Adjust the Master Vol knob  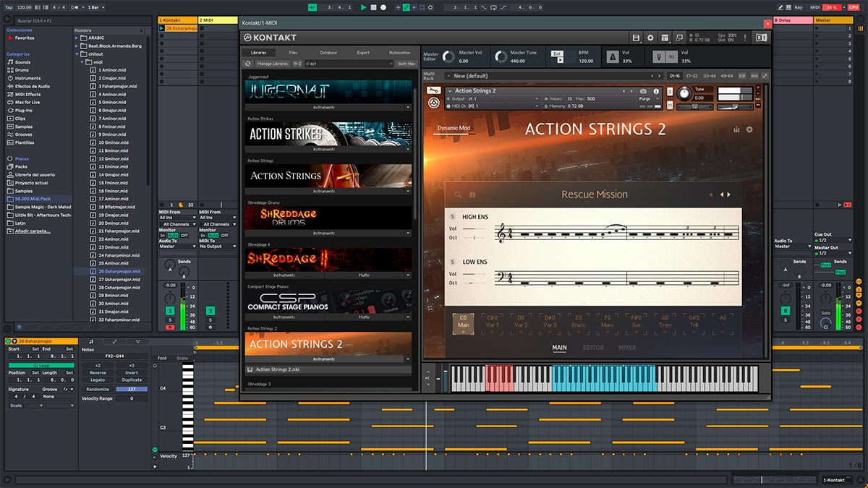tap(448, 56)
